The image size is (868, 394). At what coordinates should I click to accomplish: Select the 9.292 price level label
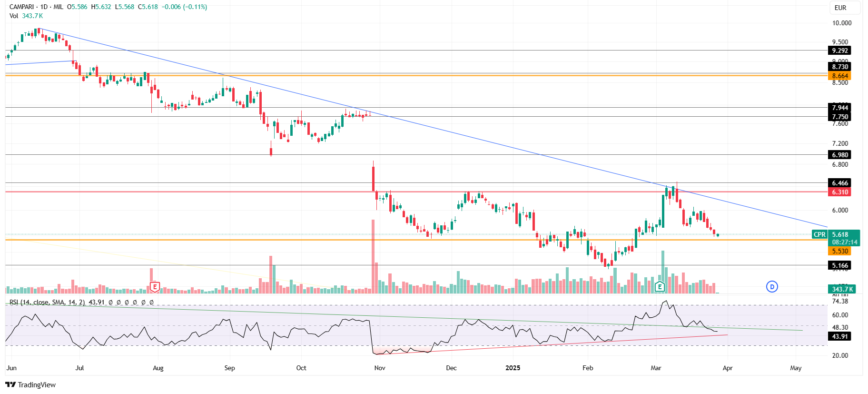click(839, 51)
